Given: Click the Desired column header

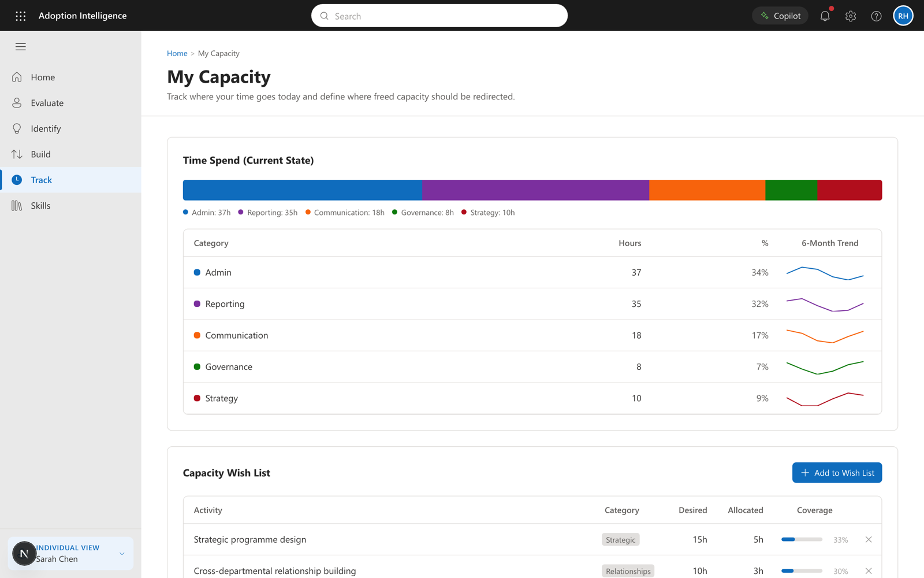Looking at the screenshot, I should [x=692, y=510].
